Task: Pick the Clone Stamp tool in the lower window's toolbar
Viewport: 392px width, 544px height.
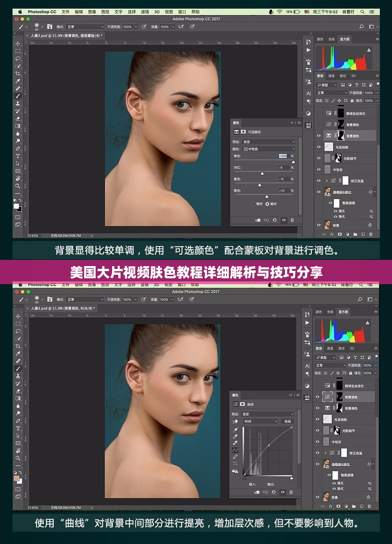Action: tap(18, 376)
